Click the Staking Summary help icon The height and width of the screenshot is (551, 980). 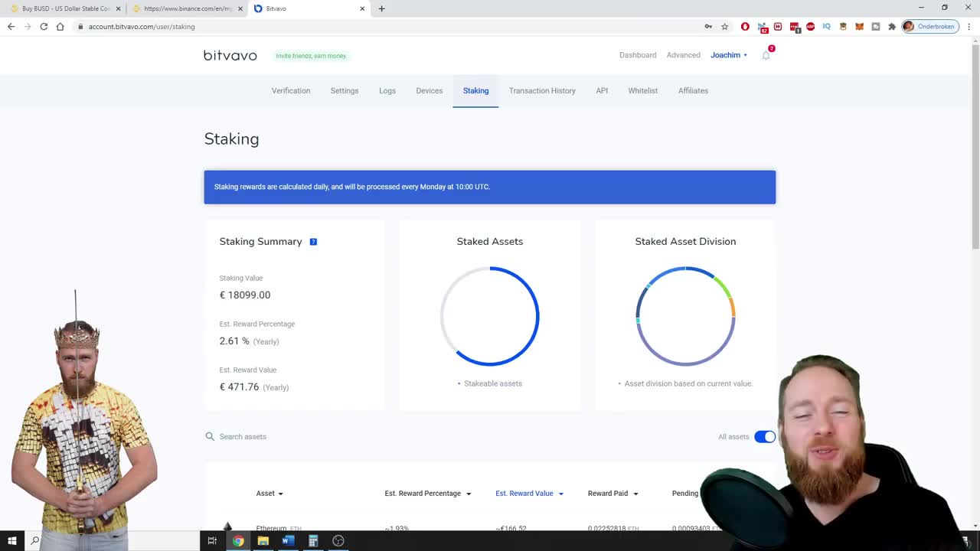313,242
